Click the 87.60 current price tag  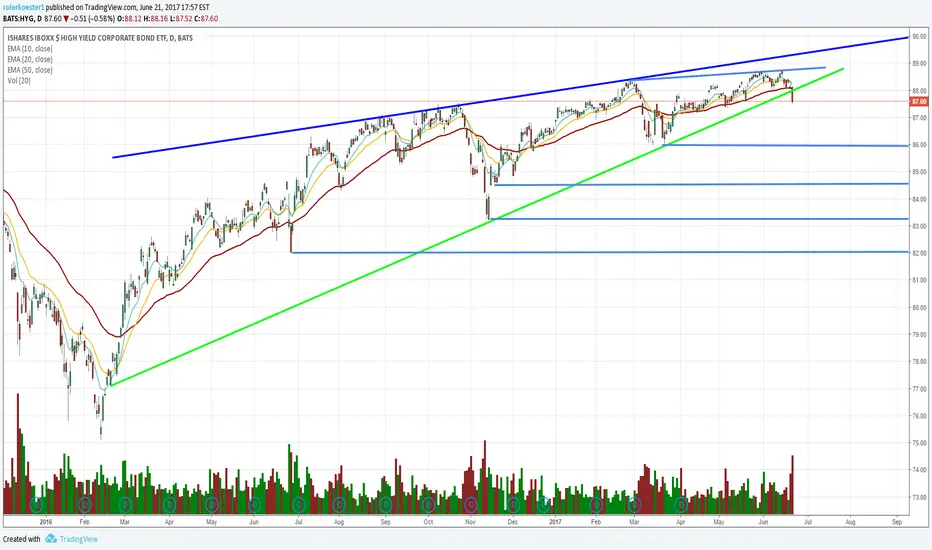(919, 102)
